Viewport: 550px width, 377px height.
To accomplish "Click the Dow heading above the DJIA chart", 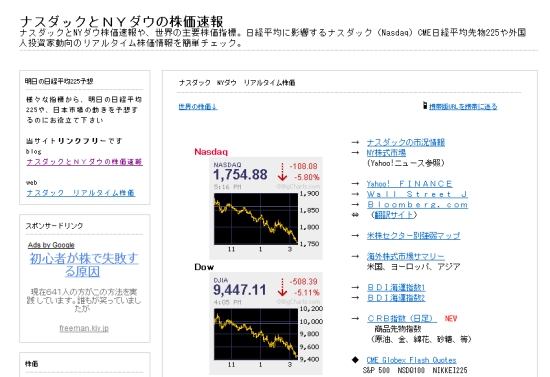I will tap(204, 267).
